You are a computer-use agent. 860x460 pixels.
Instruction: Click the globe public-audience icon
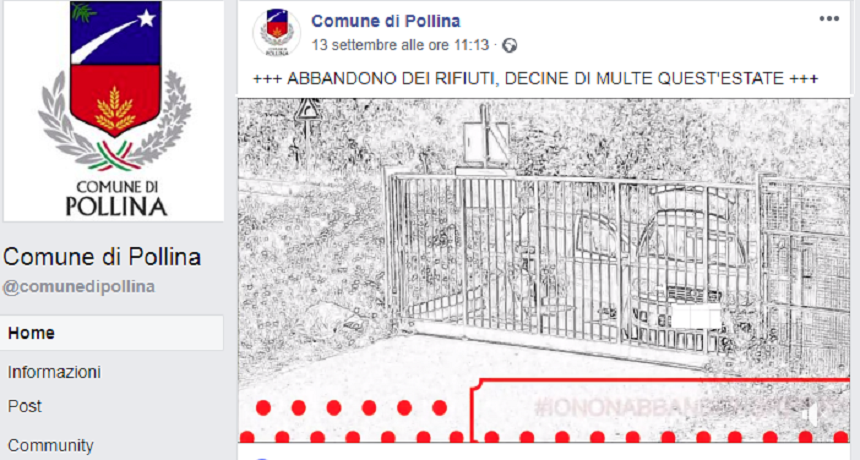pos(510,46)
